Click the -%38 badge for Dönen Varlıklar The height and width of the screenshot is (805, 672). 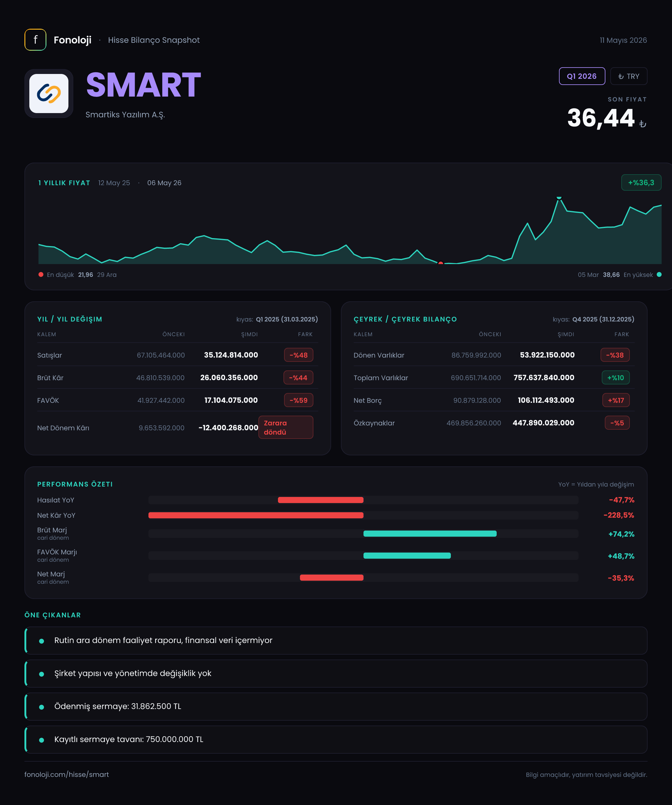click(615, 355)
